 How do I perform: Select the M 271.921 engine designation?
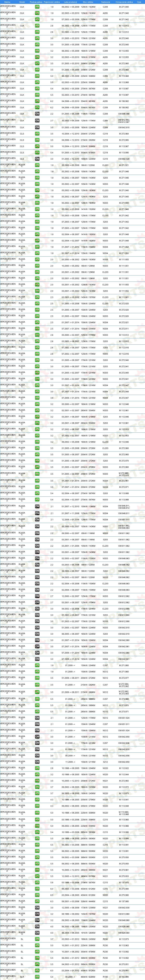point(124,166)
